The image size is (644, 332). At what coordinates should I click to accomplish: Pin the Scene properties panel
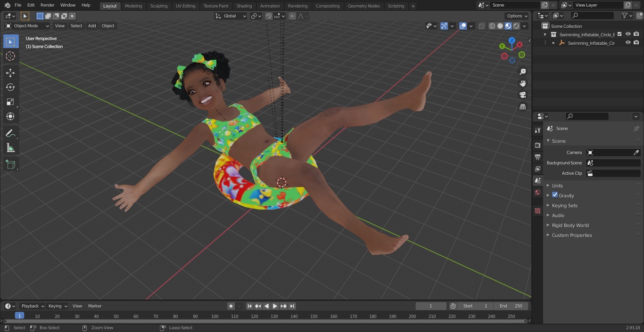[x=636, y=129]
